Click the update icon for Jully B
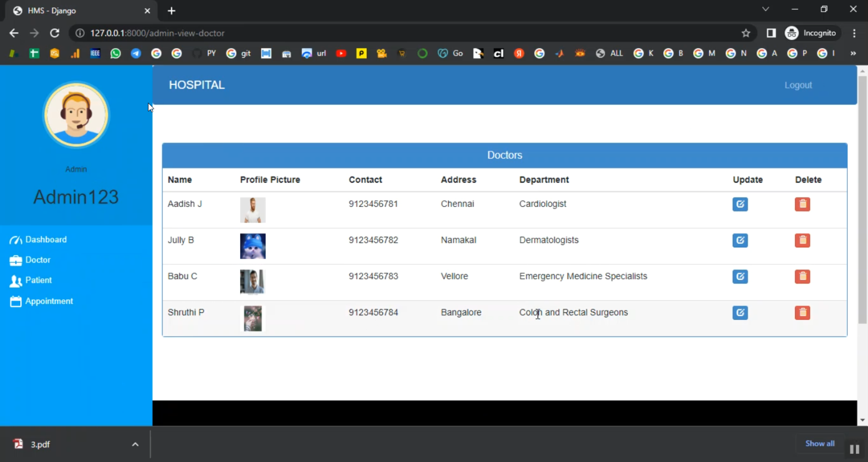 click(740, 241)
